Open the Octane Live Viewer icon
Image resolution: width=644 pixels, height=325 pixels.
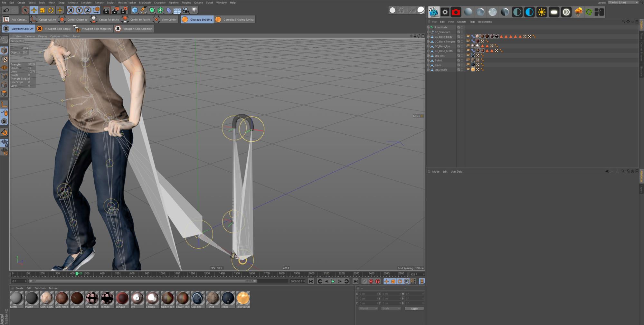pos(433,12)
